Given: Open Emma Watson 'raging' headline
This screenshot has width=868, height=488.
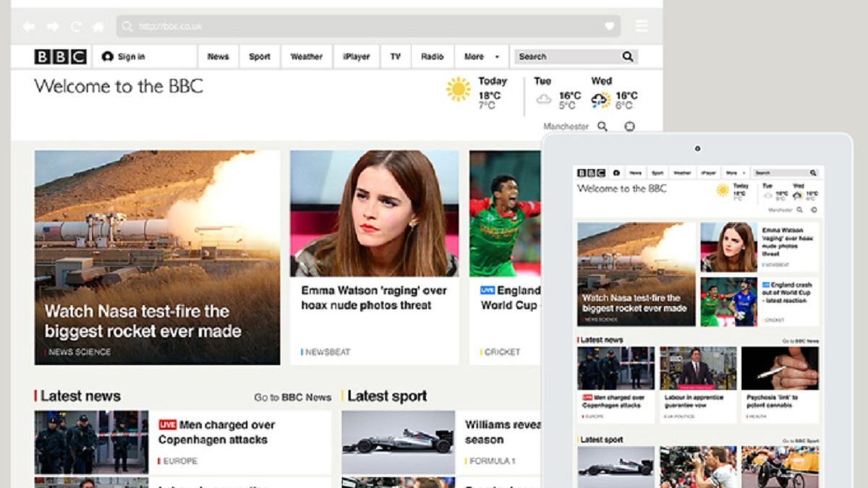Looking at the screenshot, I should coord(374,298).
